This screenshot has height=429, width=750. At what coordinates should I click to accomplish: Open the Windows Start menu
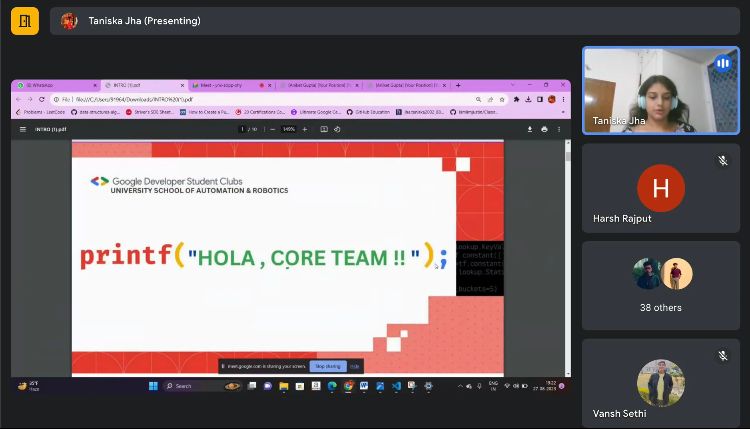point(153,386)
